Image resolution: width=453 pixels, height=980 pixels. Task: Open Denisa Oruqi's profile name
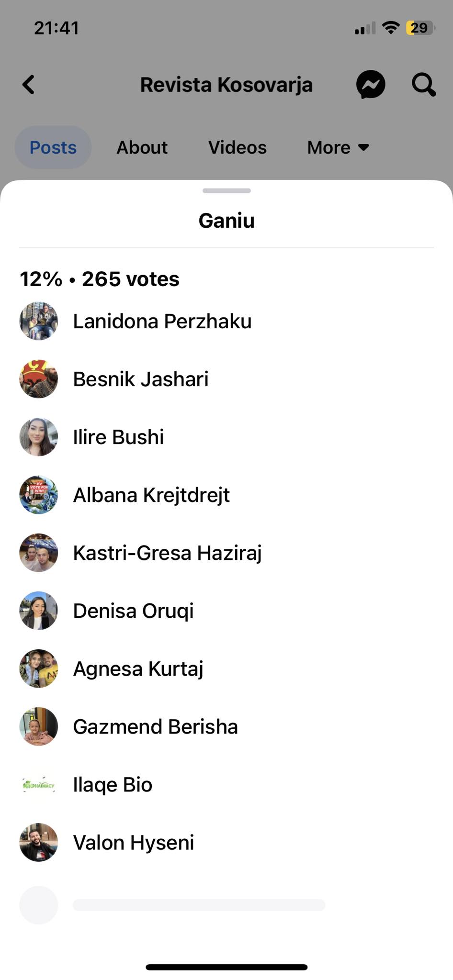[x=133, y=611]
